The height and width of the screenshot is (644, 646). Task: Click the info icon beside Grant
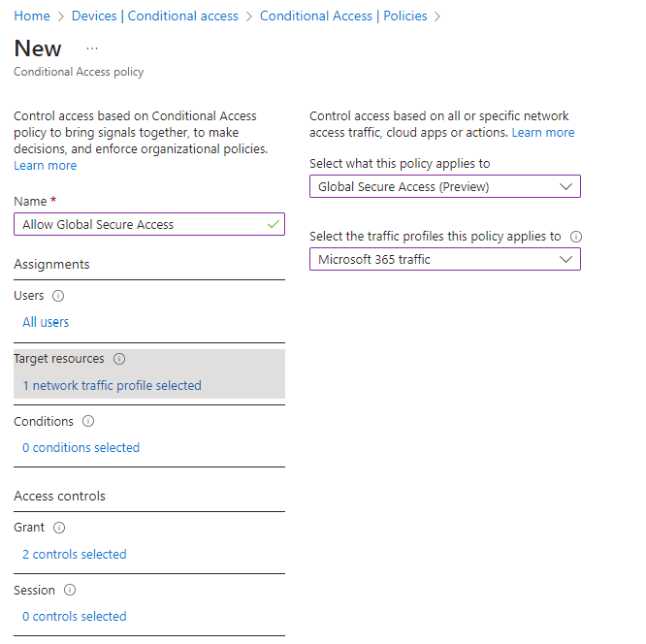59,528
